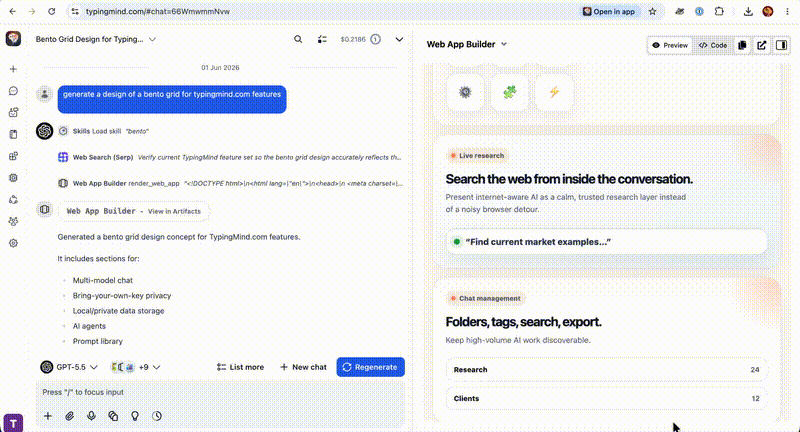Open artifact in new window icon

coord(762,45)
